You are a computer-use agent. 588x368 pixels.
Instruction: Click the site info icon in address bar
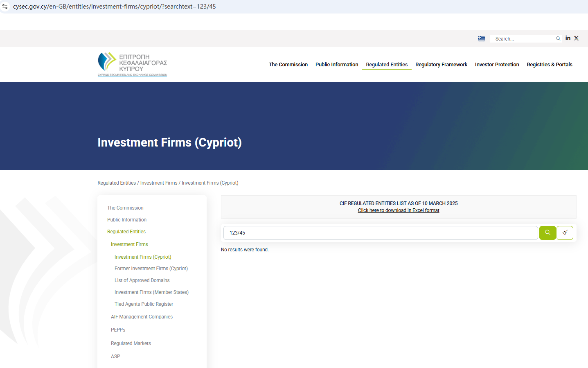(5, 7)
